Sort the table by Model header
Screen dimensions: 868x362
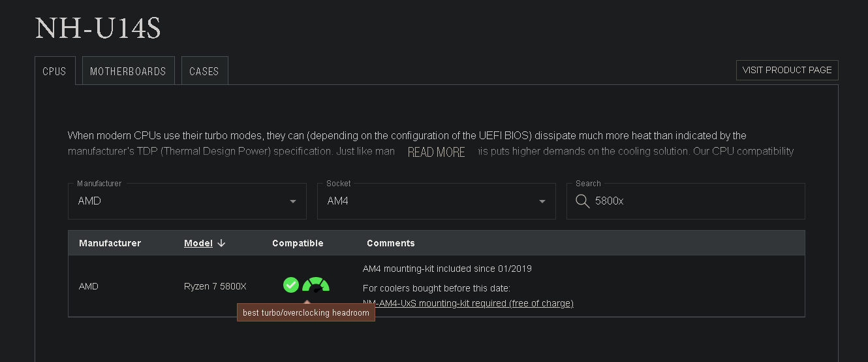point(198,243)
